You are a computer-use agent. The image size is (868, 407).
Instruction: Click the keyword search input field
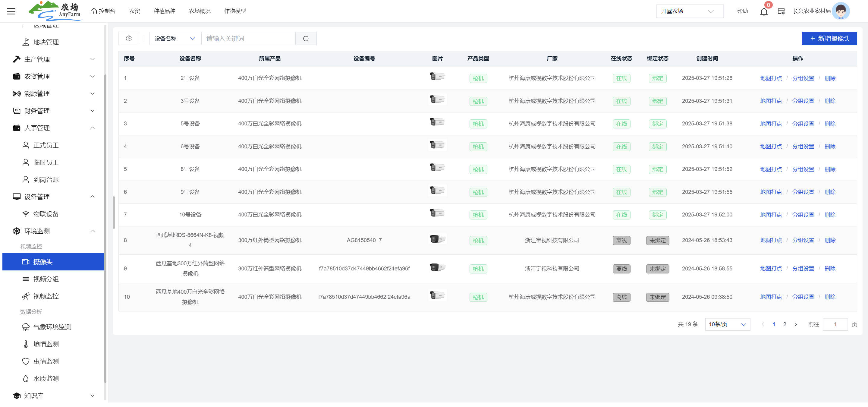tap(248, 38)
